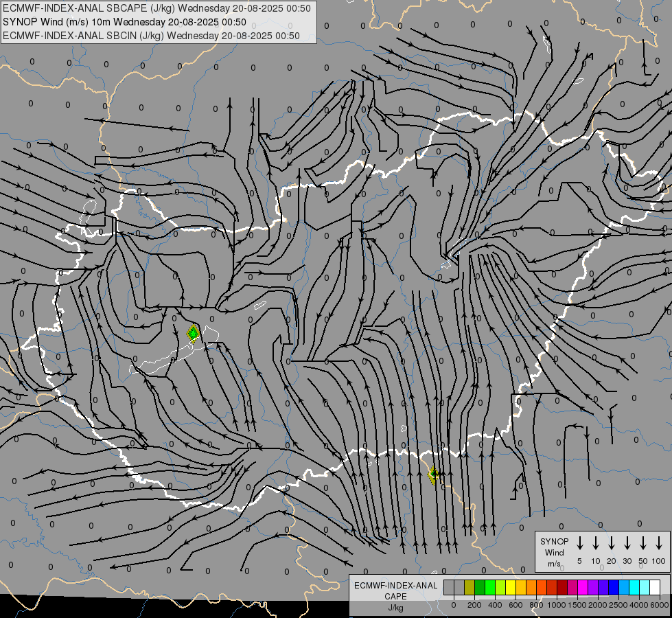672x618 pixels.
Task: Select the pure yellow CAPE legend swatch
Action: tap(511, 587)
